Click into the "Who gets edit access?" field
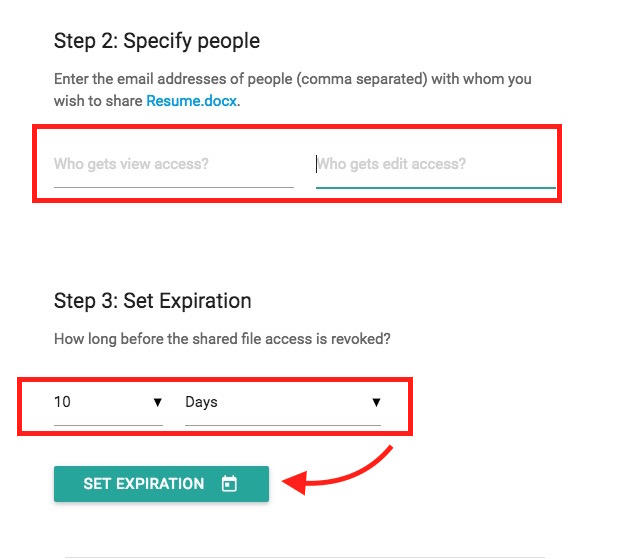The height and width of the screenshot is (559, 620). pyautogui.click(x=435, y=164)
